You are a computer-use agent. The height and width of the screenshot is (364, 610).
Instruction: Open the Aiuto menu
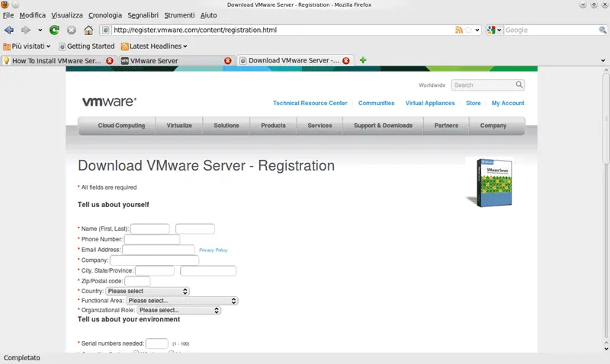coord(208,15)
